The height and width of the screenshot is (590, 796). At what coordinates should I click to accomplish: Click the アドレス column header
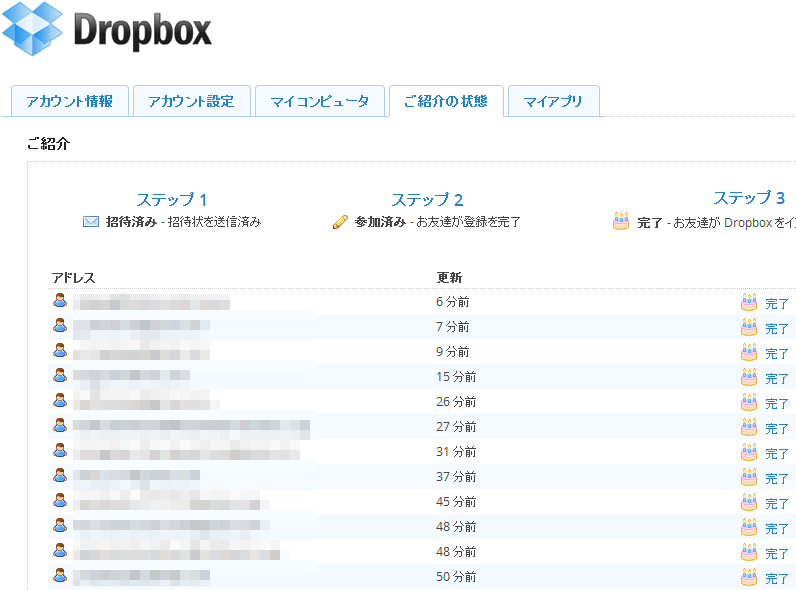[x=74, y=278]
